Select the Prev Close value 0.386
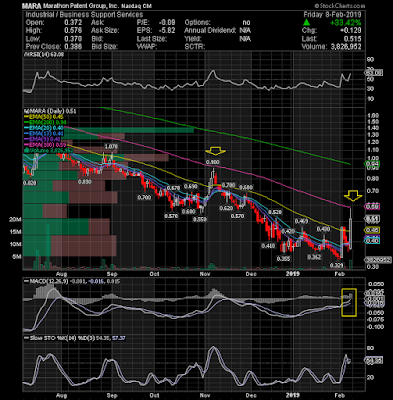The height and width of the screenshot is (400, 393). [x=73, y=47]
